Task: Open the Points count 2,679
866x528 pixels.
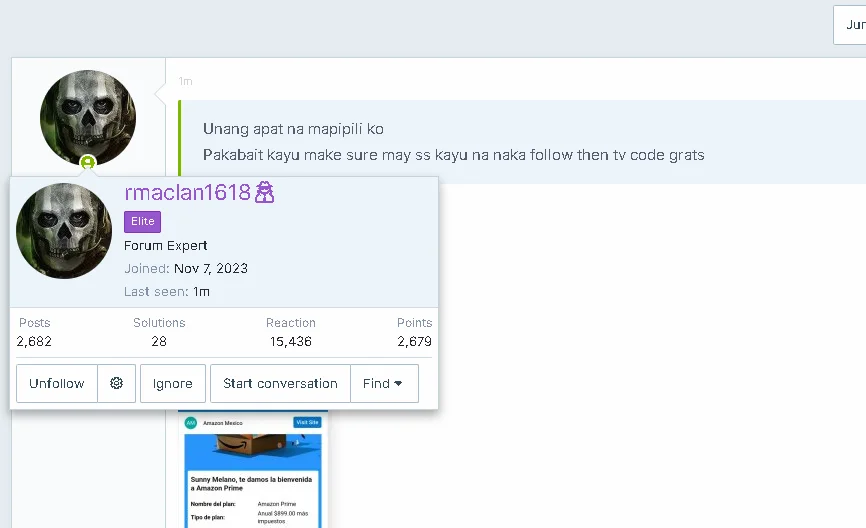Action: point(414,341)
